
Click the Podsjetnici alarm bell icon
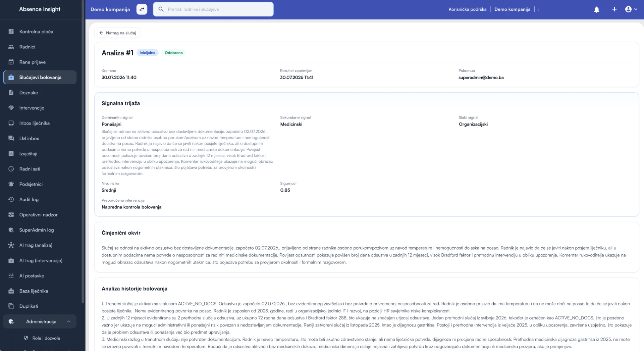(x=11, y=184)
